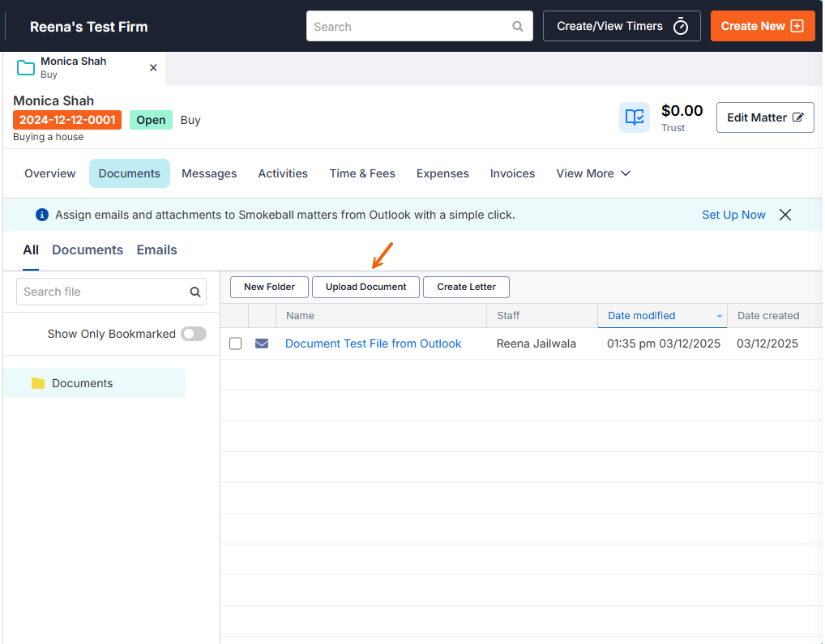
Task: Click the Open status badge
Action: click(151, 120)
